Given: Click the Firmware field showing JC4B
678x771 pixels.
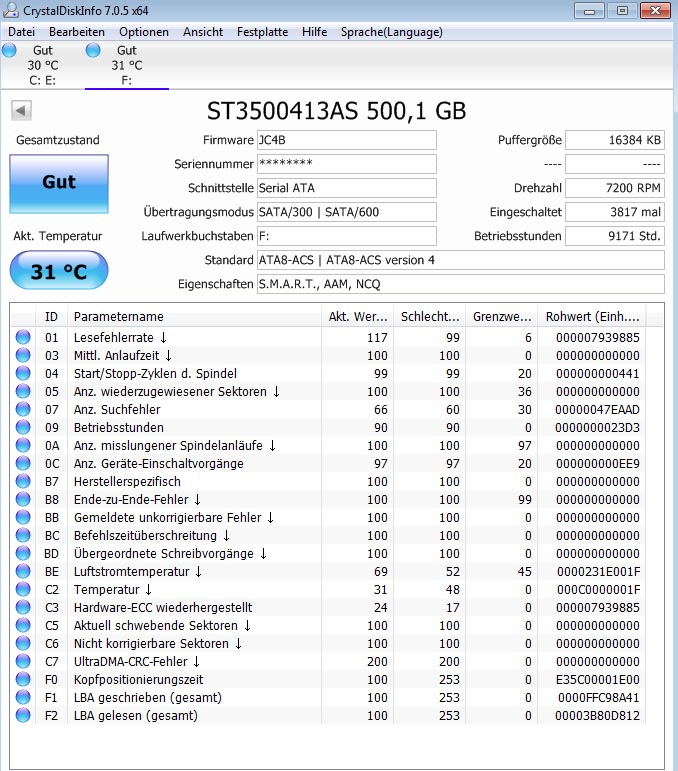Looking at the screenshot, I should [347, 140].
